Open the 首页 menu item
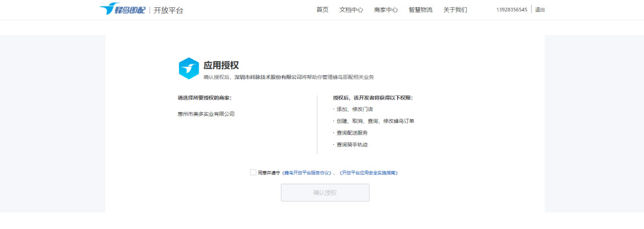644x229 pixels. click(x=323, y=10)
